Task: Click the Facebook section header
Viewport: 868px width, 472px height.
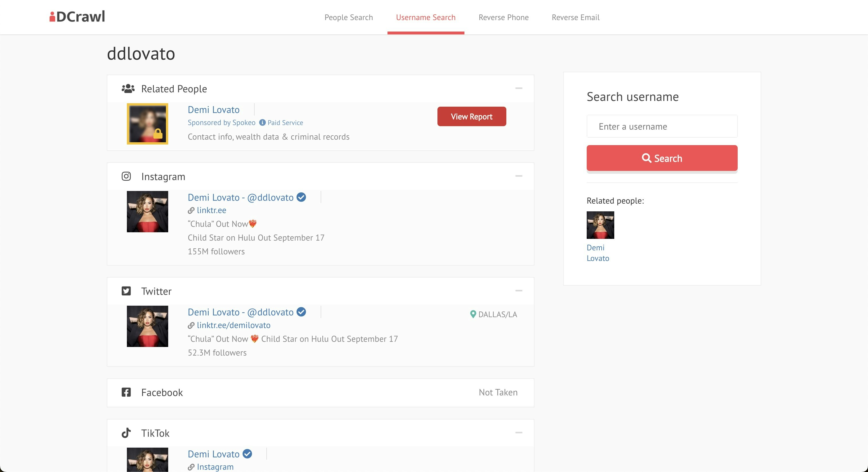Action: pos(320,393)
